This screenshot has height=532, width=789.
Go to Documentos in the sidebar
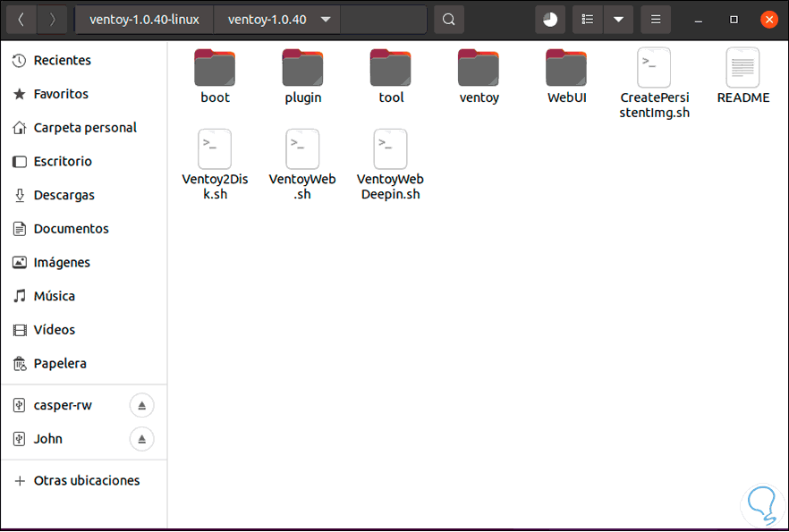[x=83, y=229]
